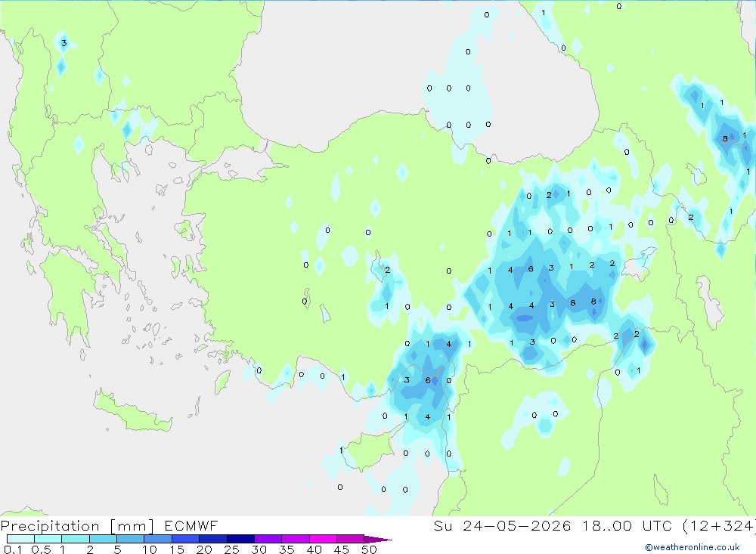Click the '35' legend scale number
The image size is (756, 554).
click(287, 549)
